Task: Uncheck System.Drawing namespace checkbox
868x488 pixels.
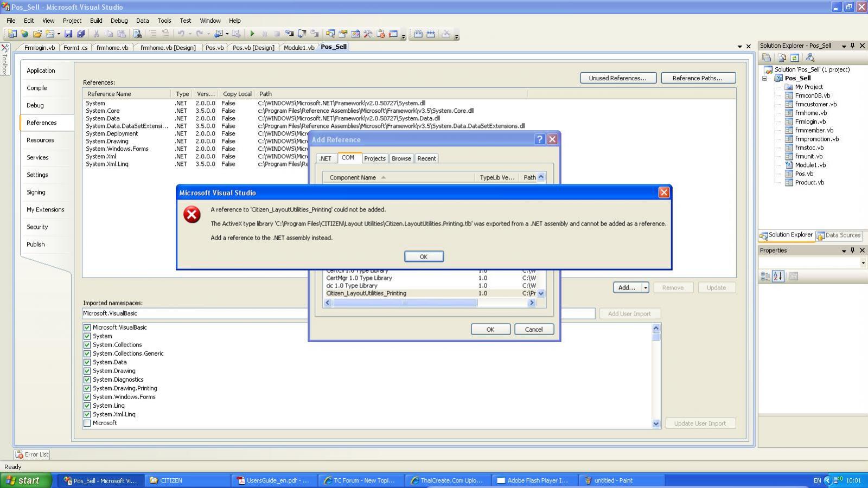Action: [87, 371]
